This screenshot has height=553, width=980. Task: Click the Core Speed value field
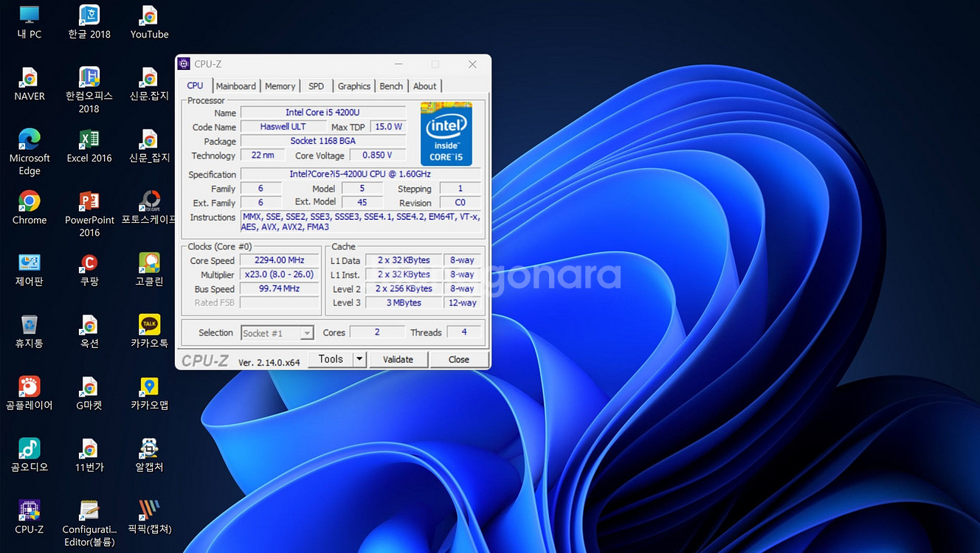279,260
